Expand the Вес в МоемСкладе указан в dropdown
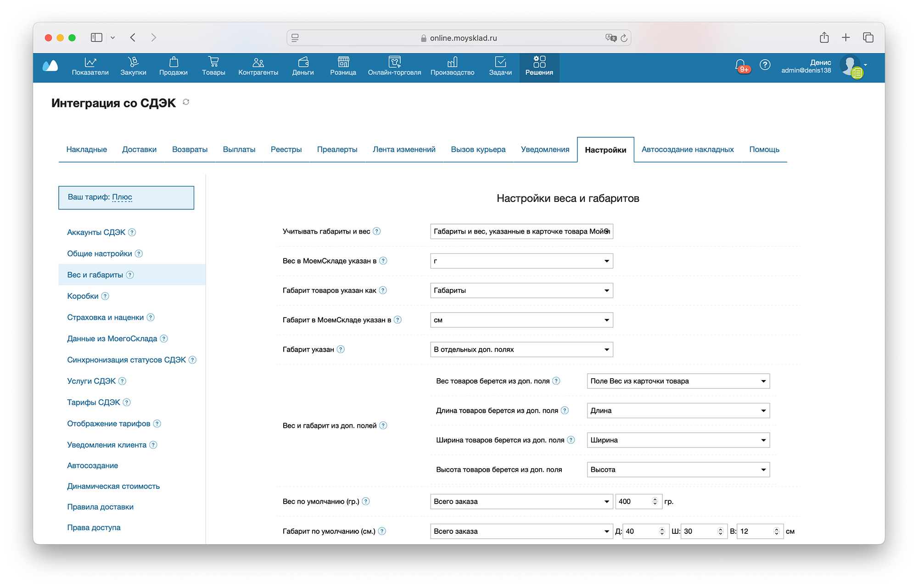The image size is (918, 588). [x=521, y=261]
